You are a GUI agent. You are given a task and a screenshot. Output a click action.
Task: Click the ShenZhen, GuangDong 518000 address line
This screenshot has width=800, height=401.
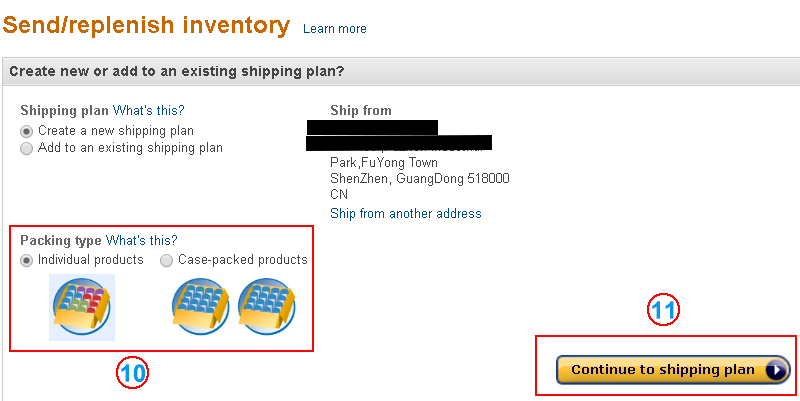tap(419, 178)
